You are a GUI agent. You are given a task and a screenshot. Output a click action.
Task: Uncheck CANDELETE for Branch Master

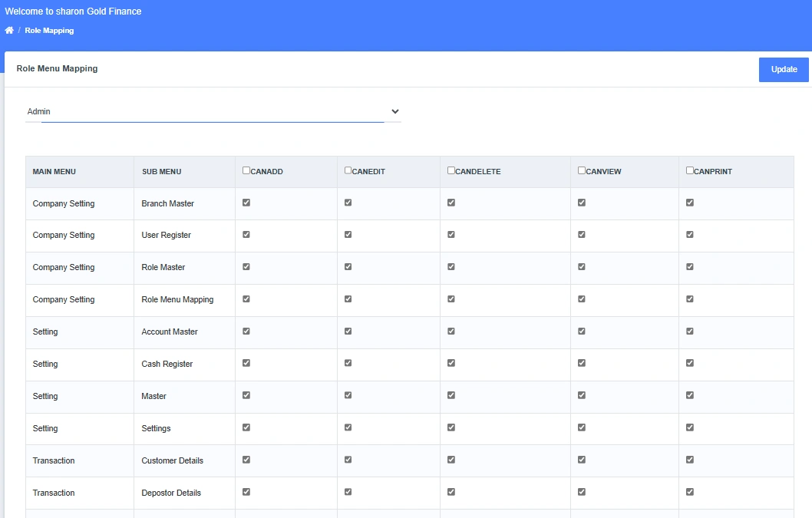[451, 203]
